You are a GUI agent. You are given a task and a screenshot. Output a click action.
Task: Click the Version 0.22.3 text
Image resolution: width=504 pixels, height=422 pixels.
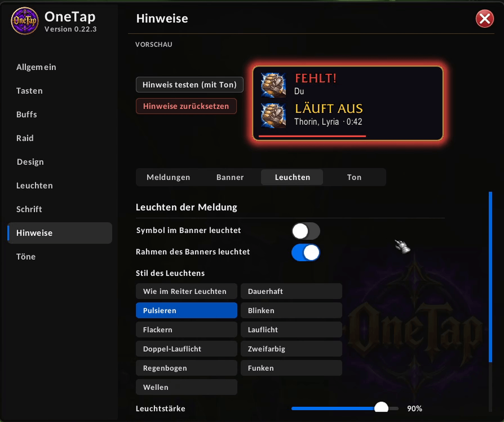(70, 29)
